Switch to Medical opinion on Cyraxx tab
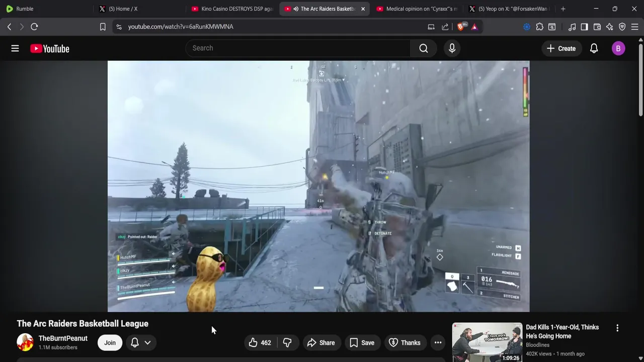This screenshot has width=644, height=362. (417, 9)
